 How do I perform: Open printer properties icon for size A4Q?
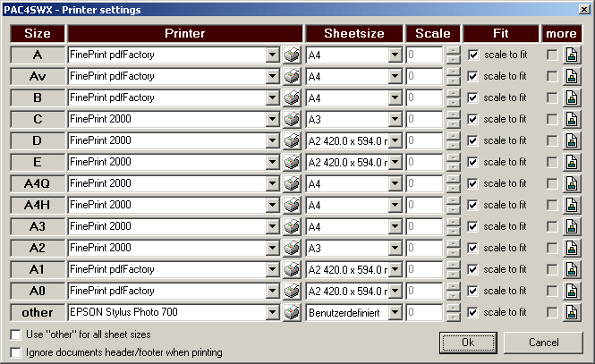(292, 184)
